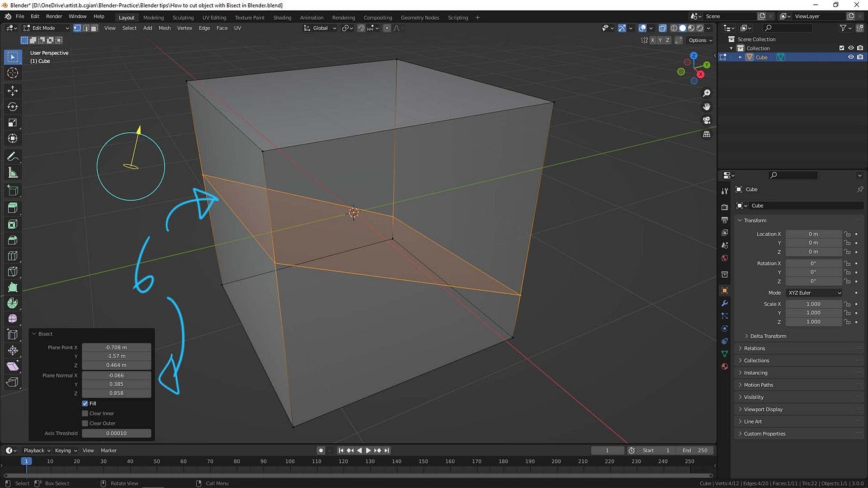
Task: Switch to the Shading workspace tab
Action: click(x=282, y=17)
